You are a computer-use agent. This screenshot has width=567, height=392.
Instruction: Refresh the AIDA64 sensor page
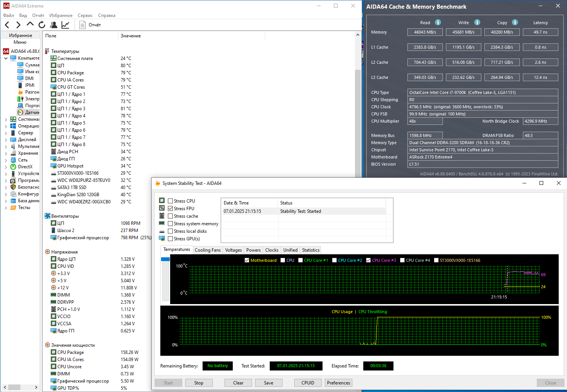click(42, 25)
